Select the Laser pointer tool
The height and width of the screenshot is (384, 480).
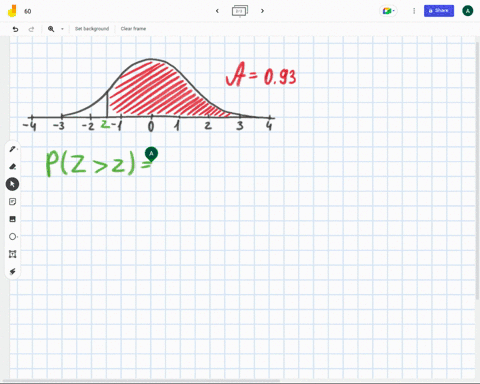point(12,272)
